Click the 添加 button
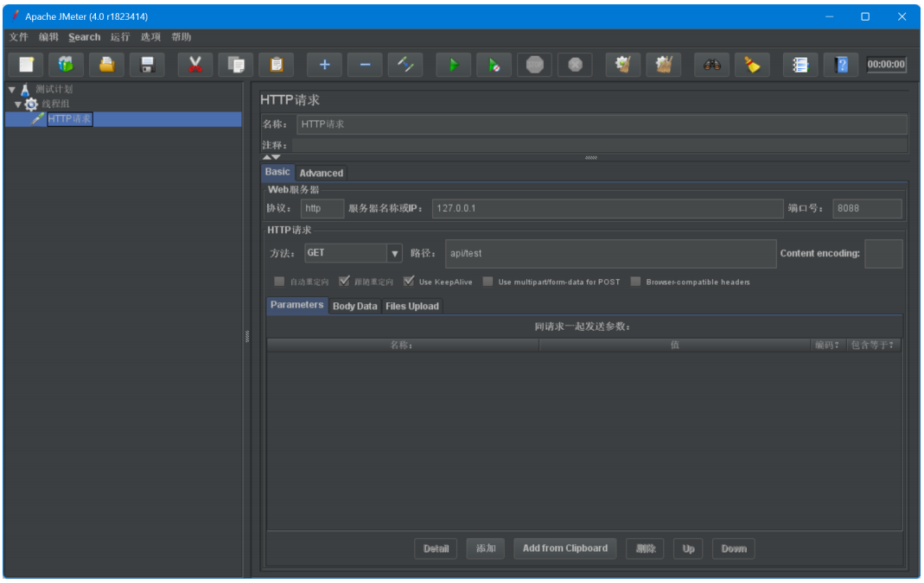The height and width of the screenshot is (583, 924). coord(486,548)
